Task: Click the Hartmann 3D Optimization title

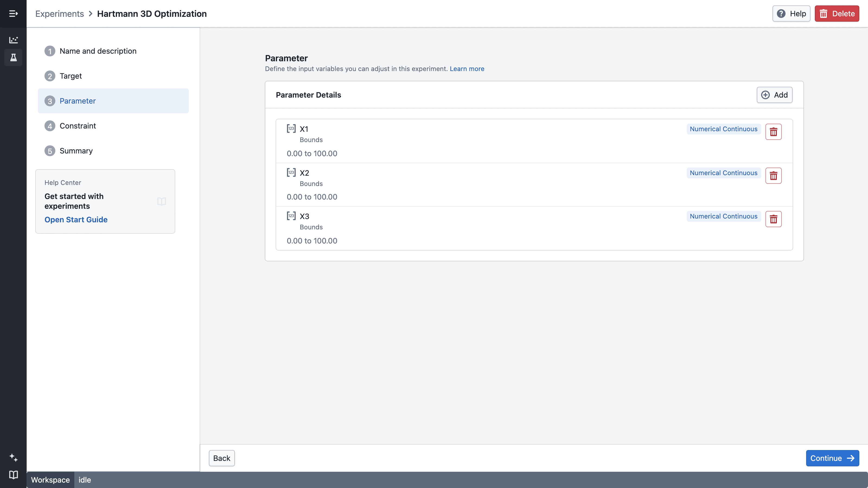Action: [x=152, y=14]
